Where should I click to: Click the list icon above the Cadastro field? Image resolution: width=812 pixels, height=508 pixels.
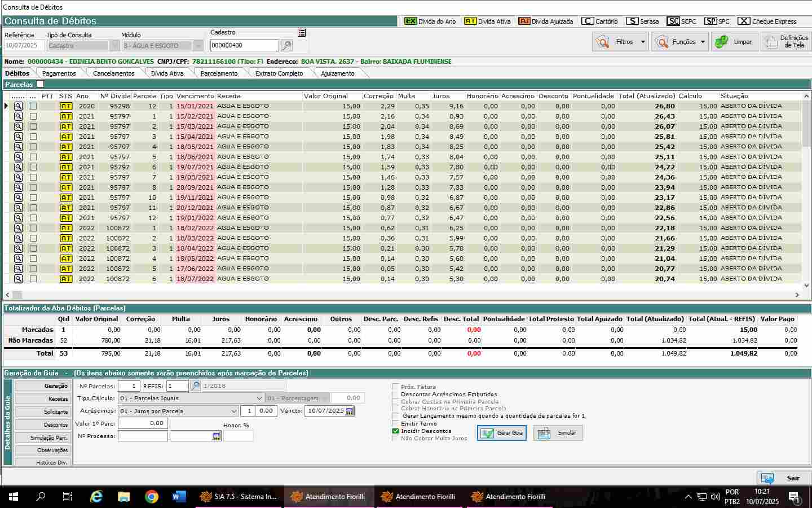click(x=302, y=33)
